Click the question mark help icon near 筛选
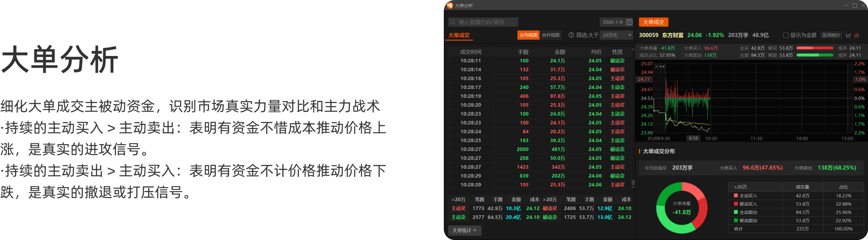This screenshot has height=240, width=868. tap(571, 35)
